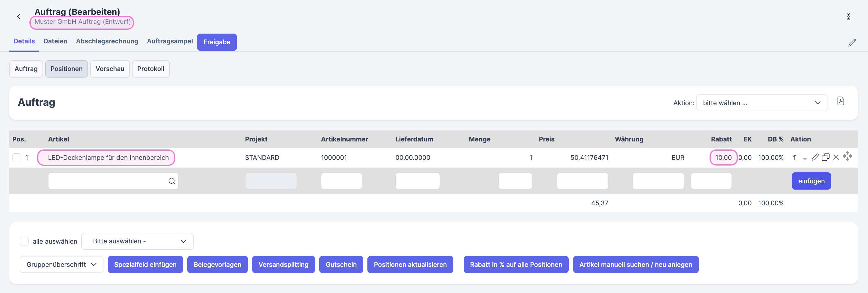The image size is (868, 293).
Task: Expand the Gruppenüberschrift dropdown
Action: [x=61, y=264]
